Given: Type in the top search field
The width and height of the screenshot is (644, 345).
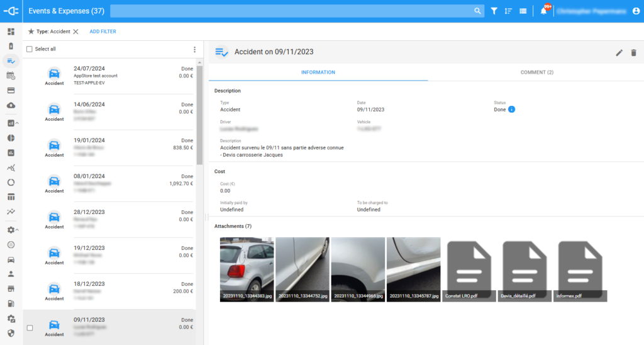Looking at the screenshot, I should click(x=289, y=11).
